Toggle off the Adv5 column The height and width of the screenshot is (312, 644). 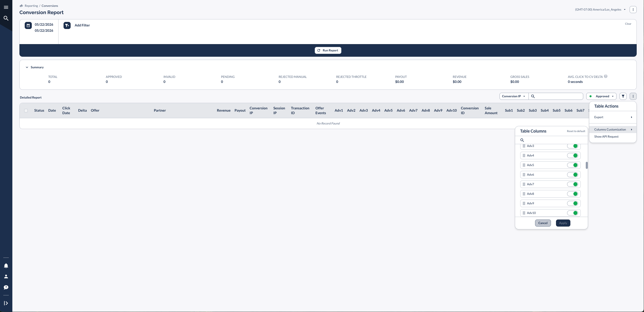[572, 165]
